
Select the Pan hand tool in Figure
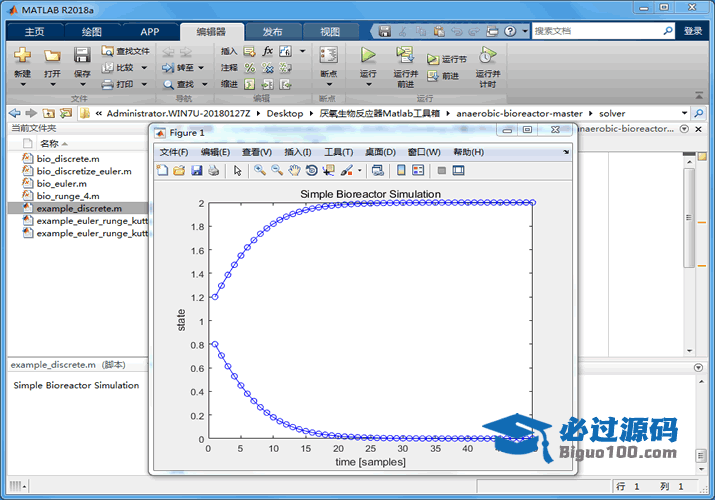pos(295,170)
